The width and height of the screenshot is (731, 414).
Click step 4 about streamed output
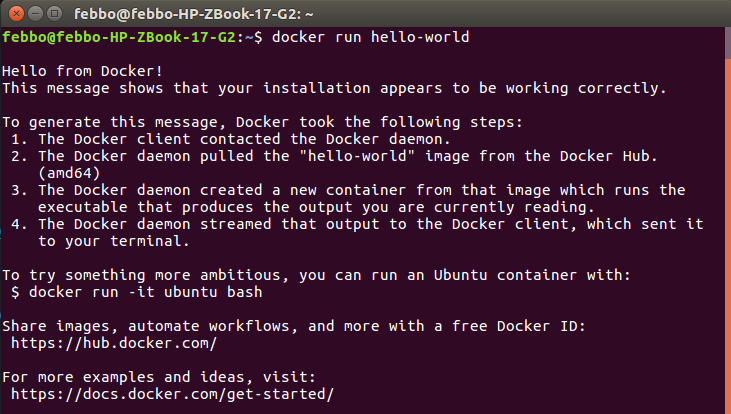pyautogui.click(x=357, y=224)
